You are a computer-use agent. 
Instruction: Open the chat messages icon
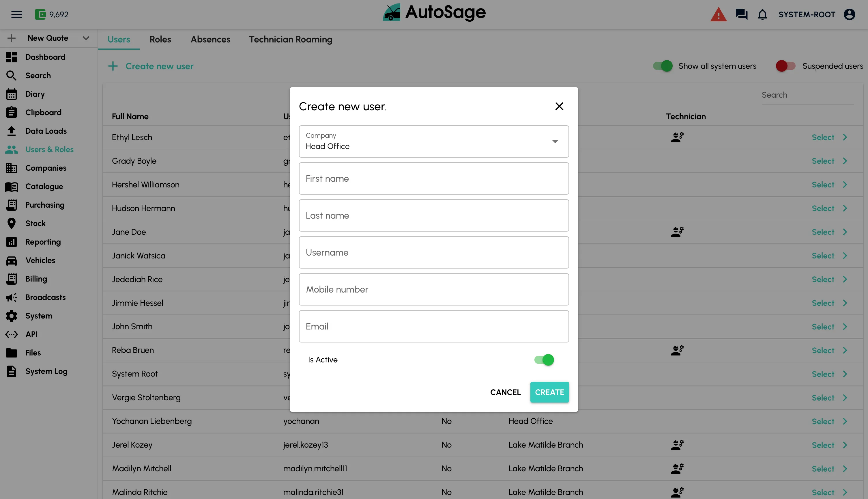(x=741, y=14)
